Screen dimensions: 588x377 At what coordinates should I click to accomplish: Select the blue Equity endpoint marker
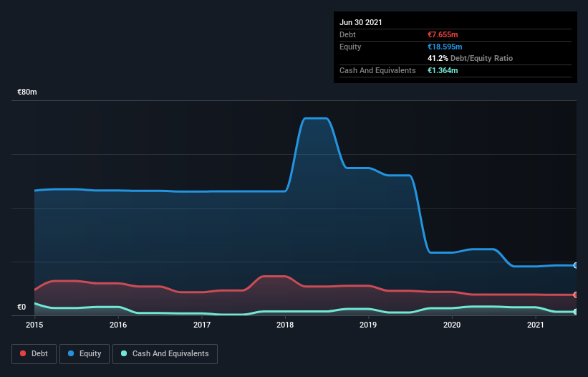[x=575, y=265]
